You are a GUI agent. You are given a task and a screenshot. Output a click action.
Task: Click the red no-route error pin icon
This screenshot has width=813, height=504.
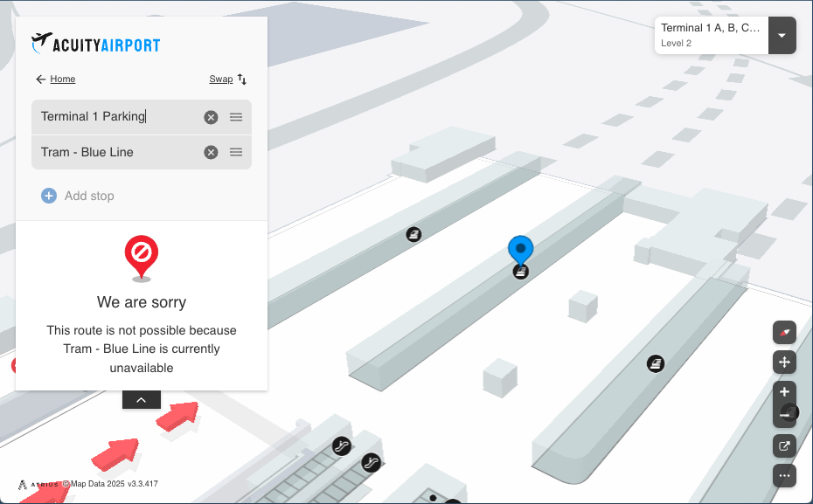(141, 259)
